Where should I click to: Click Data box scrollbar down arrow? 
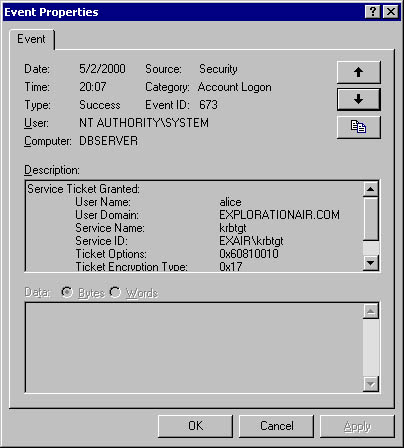tap(370, 384)
